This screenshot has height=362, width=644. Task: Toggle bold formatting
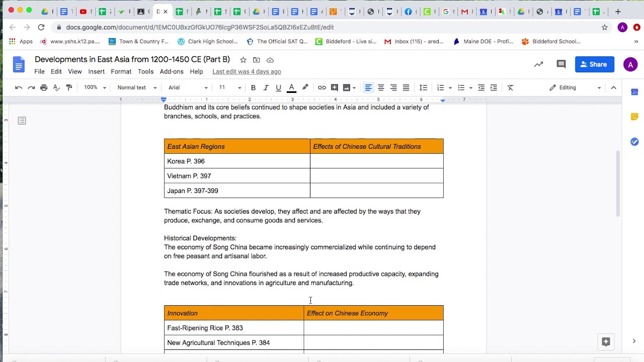pos(253,87)
